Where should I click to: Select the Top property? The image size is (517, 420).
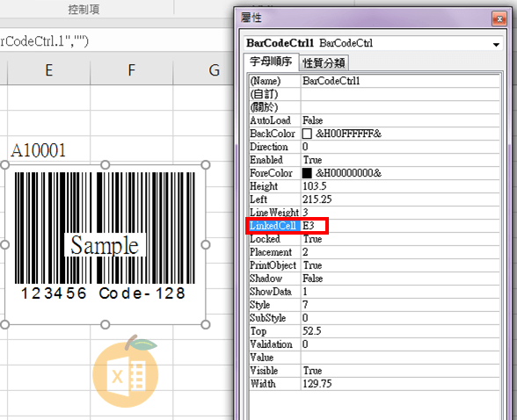pos(274,331)
